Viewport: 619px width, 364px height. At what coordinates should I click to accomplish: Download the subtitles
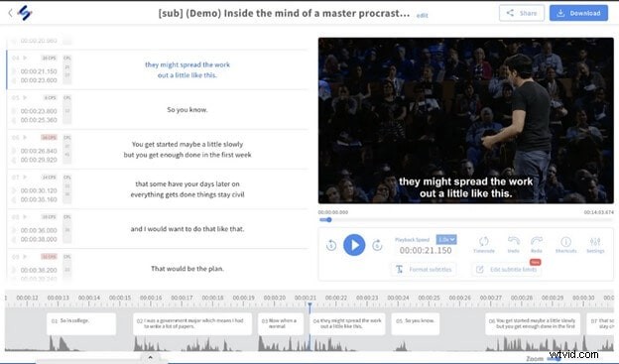coord(578,13)
